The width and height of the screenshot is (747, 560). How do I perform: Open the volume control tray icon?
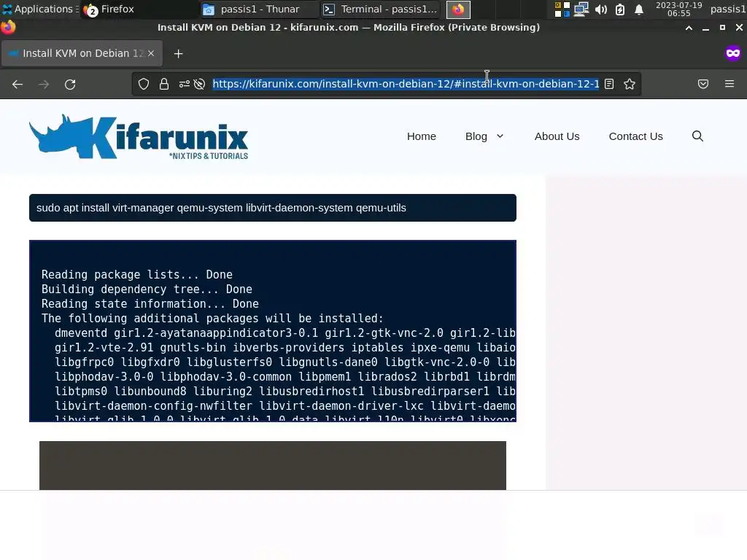click(x=601, y=9)
